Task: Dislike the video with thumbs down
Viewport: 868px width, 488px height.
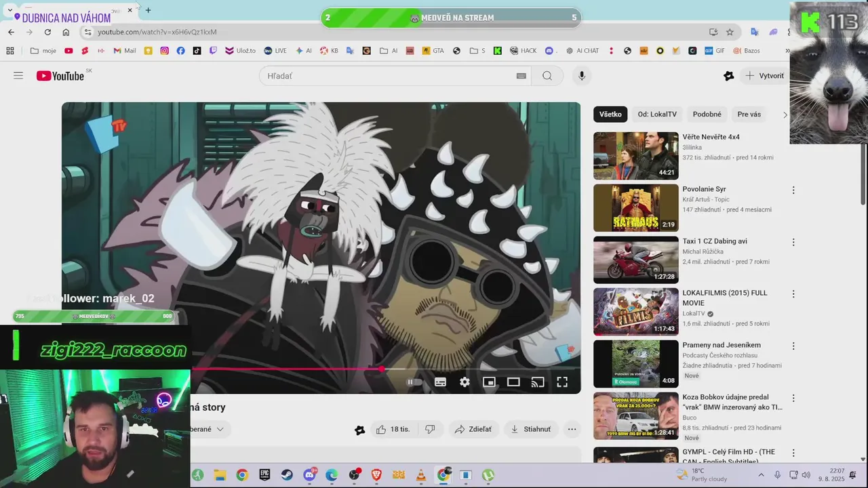Action: pyautogui.click(x=430, y=429)
